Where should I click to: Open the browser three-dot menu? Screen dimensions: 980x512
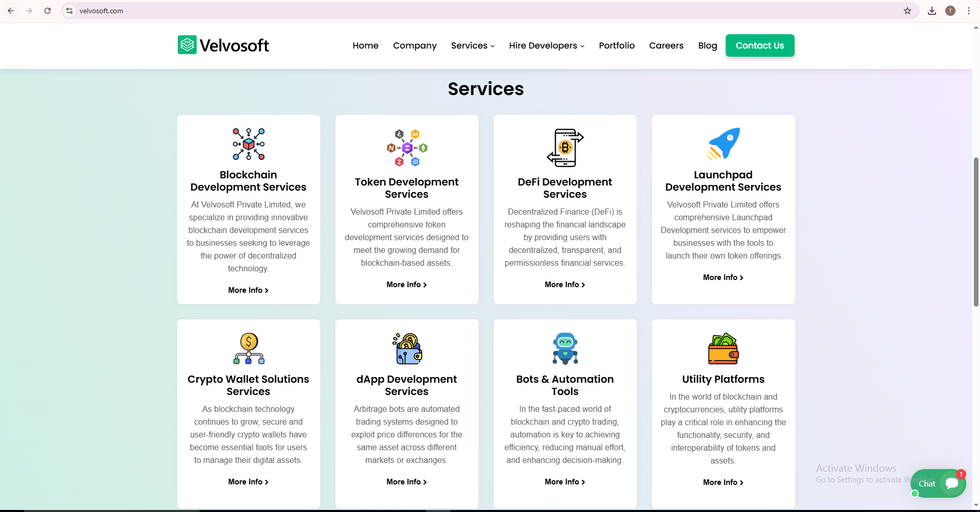point(969,11)
